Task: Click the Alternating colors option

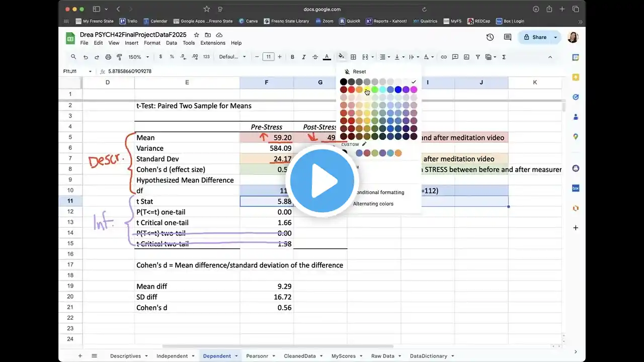Action: point(373,204)
